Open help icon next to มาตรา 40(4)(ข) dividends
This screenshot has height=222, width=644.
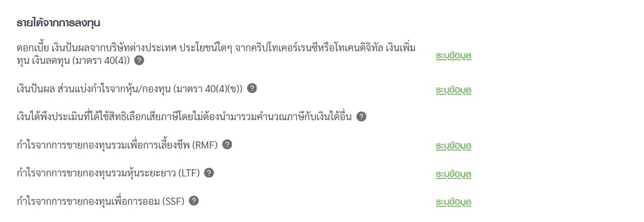tap(252, 88)
